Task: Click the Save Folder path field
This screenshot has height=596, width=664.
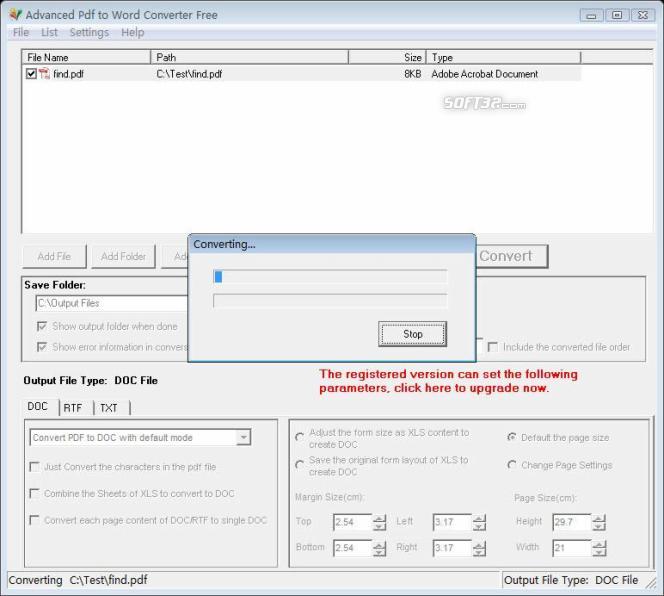Action: (x=112, y=303)
